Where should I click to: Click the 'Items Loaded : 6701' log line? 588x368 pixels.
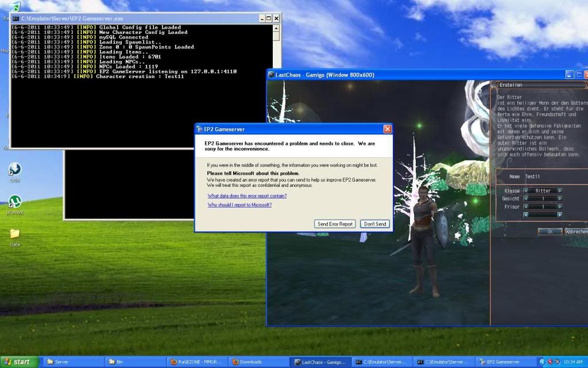86,57
